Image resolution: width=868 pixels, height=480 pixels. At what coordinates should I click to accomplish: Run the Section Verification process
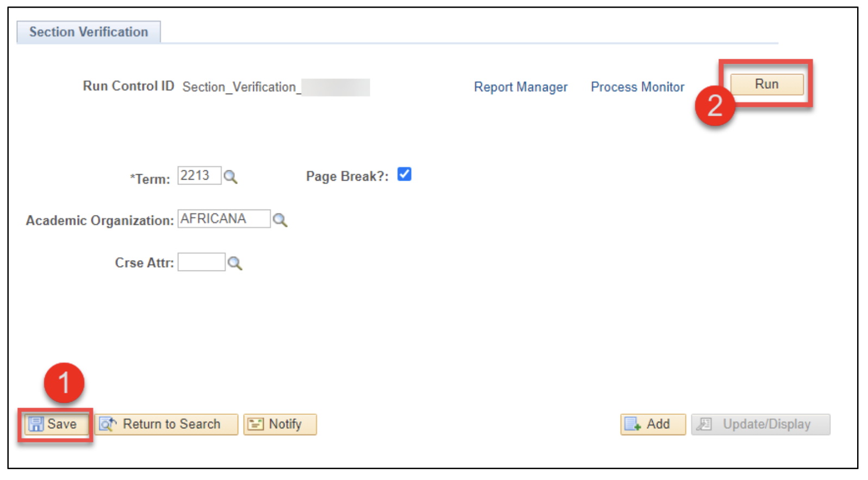pos(766,84)
